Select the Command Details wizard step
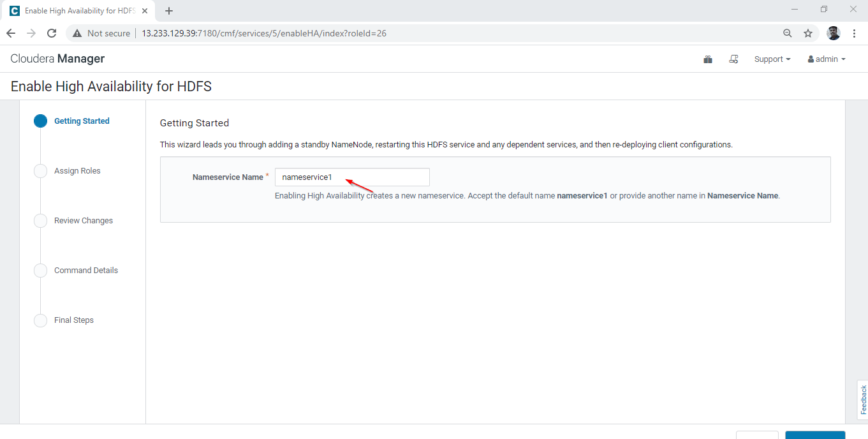The width and height of the screenshot is (868, 439). point(76,271)
